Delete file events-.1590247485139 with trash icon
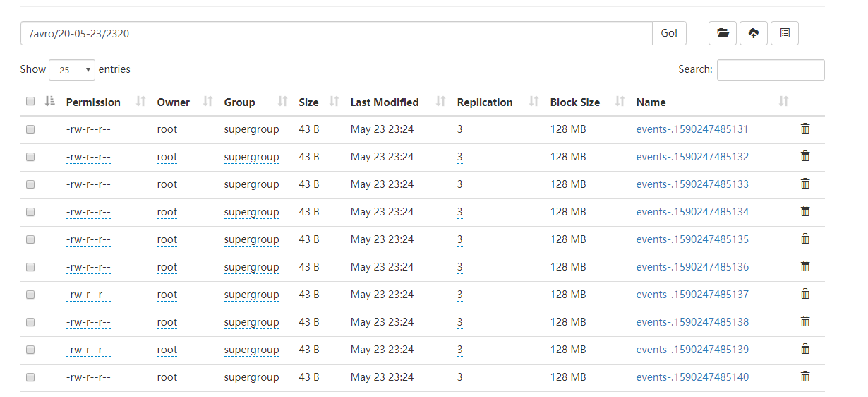868x397 pixels. coord(805,349)
